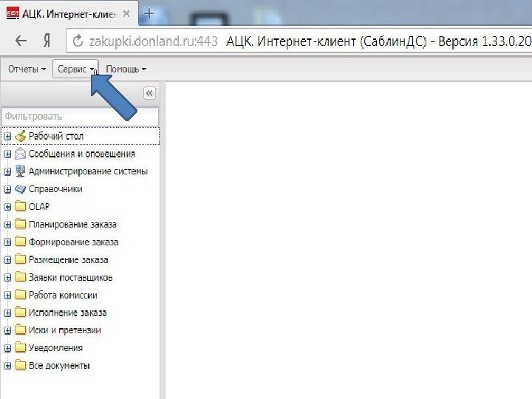Open a new browser tab with plus

coord(149,14)
